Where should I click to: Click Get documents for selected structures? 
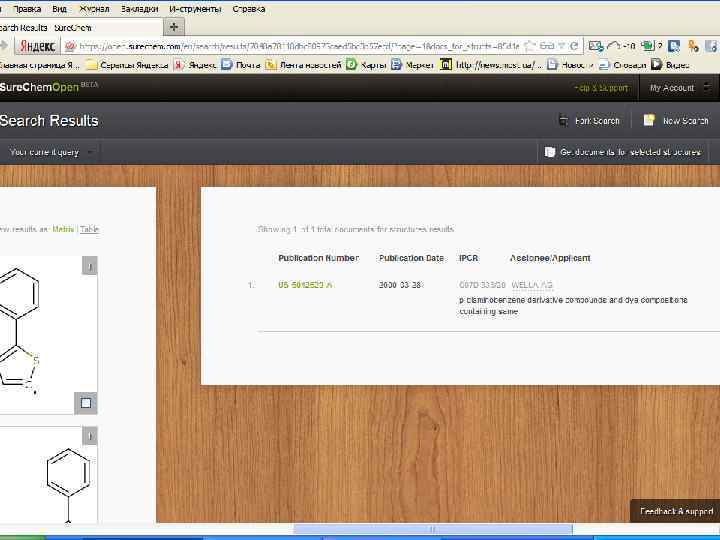[623, 152]
